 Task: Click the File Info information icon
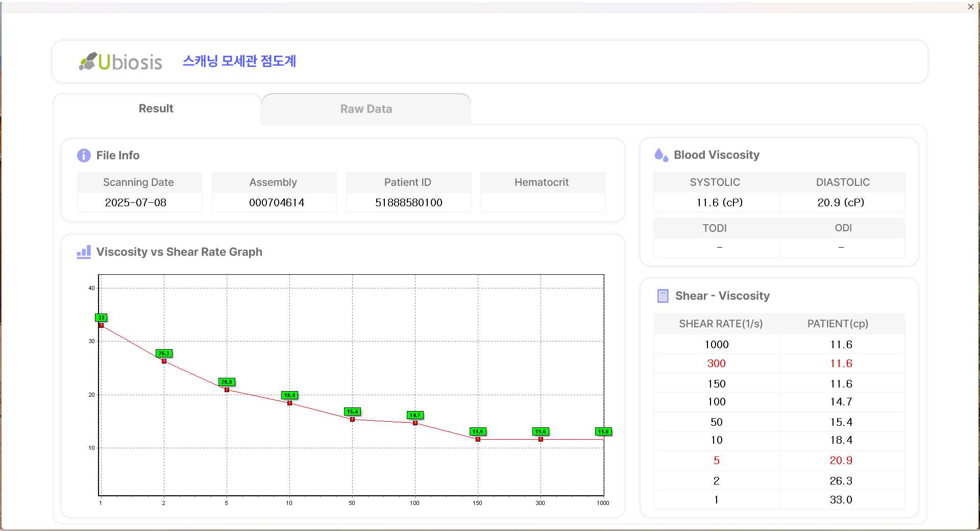click(x=84, y=155)
